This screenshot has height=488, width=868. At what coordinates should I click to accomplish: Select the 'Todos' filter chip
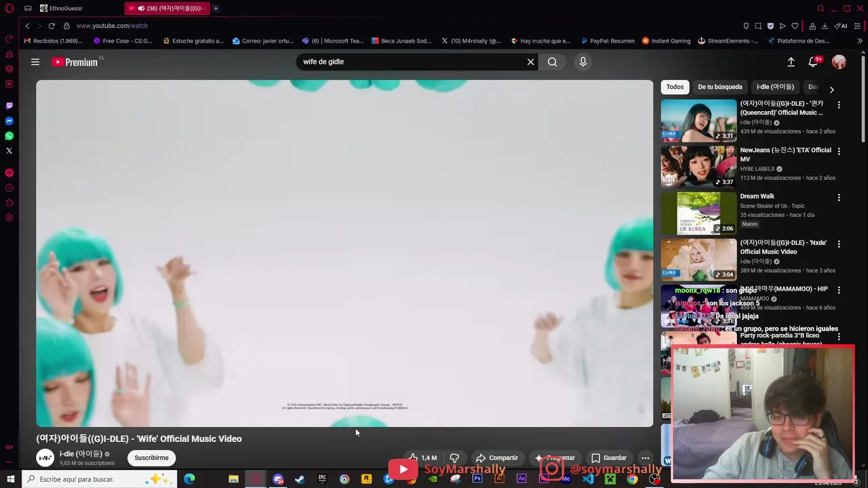point(675,87)
